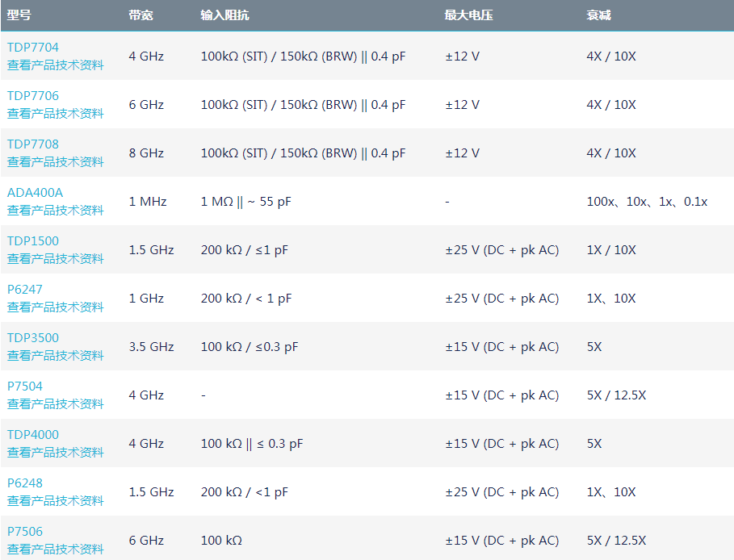This screenshot has height=560, width=734.
Task: Select the 100 kΩ / ≤0.3 pF cell
Action: tap(249, 347)
